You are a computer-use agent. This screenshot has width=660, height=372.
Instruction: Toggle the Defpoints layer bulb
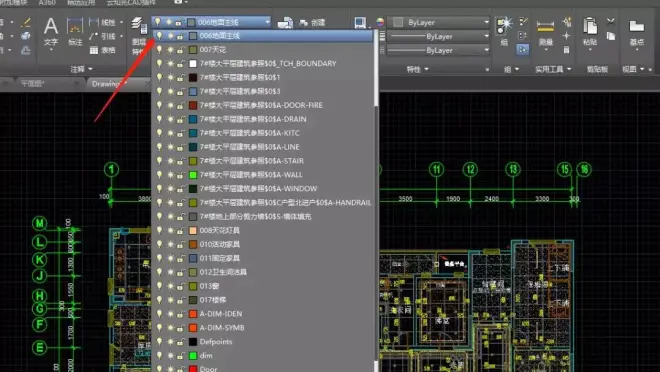pos(160,342)
